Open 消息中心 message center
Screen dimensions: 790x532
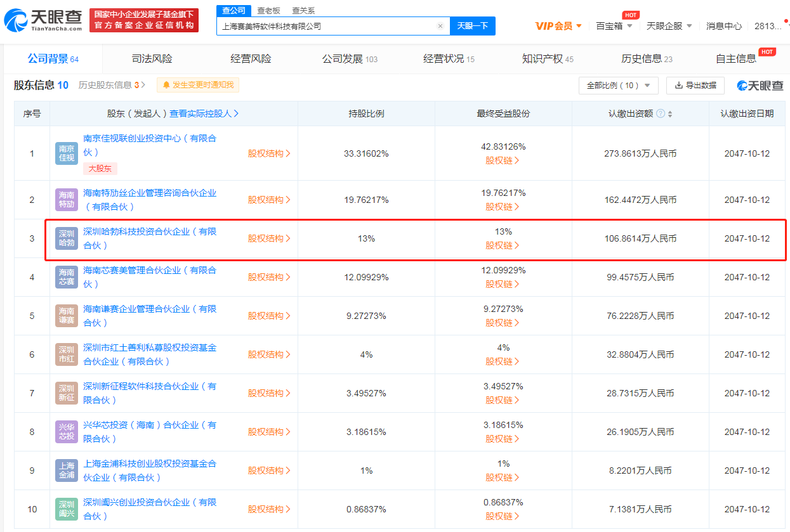click(724, 26)
